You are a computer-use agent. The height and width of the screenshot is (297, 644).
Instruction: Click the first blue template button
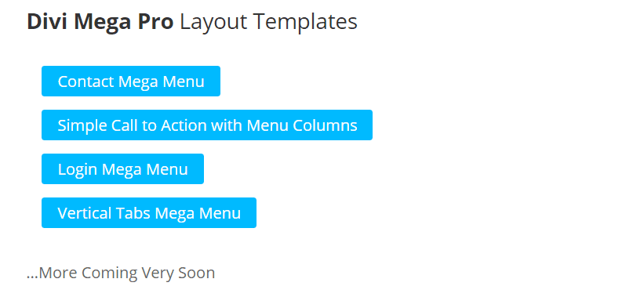pyautogui.click(x=131, y=81)
